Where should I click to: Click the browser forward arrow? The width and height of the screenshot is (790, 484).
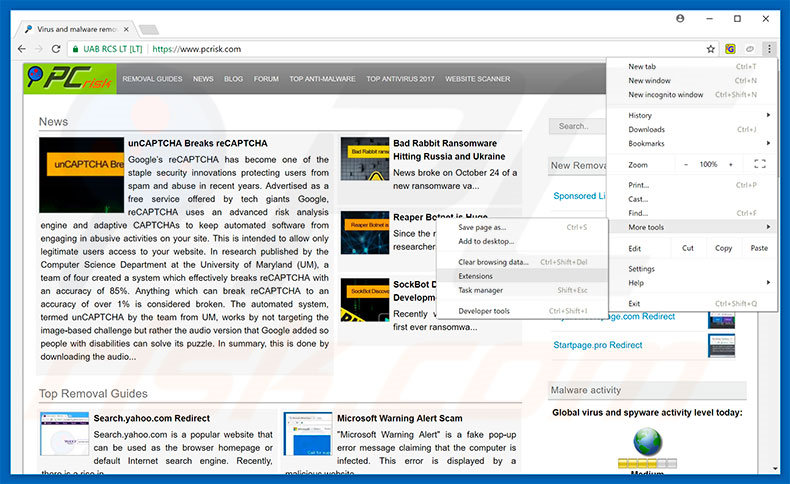39,49
